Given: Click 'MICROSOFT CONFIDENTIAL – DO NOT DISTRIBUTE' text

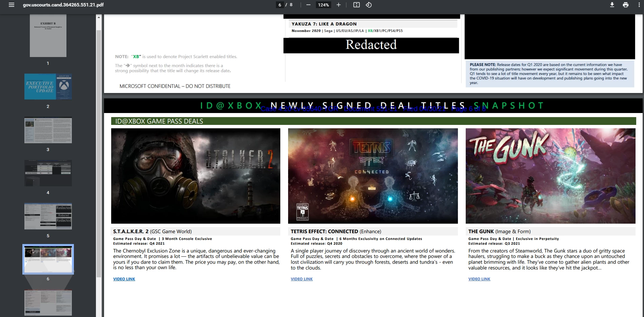Looking at the screenshot, I should point(175,86).
